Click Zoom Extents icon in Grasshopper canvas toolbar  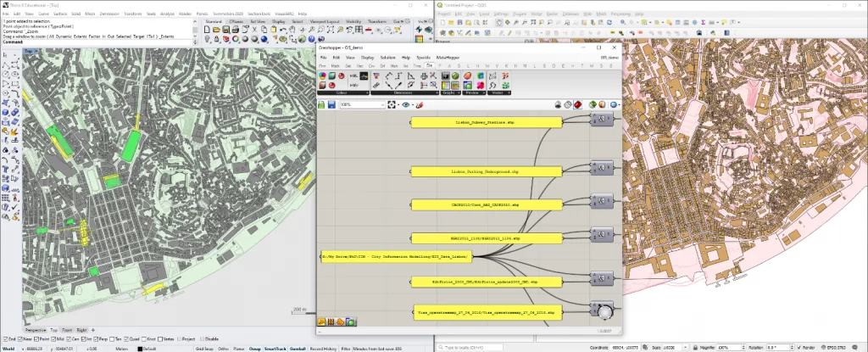(x=392, y=104)
